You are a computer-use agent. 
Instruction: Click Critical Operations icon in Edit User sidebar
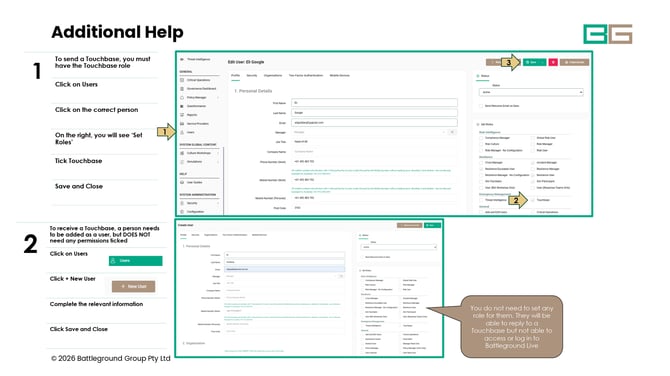[182, 80]
